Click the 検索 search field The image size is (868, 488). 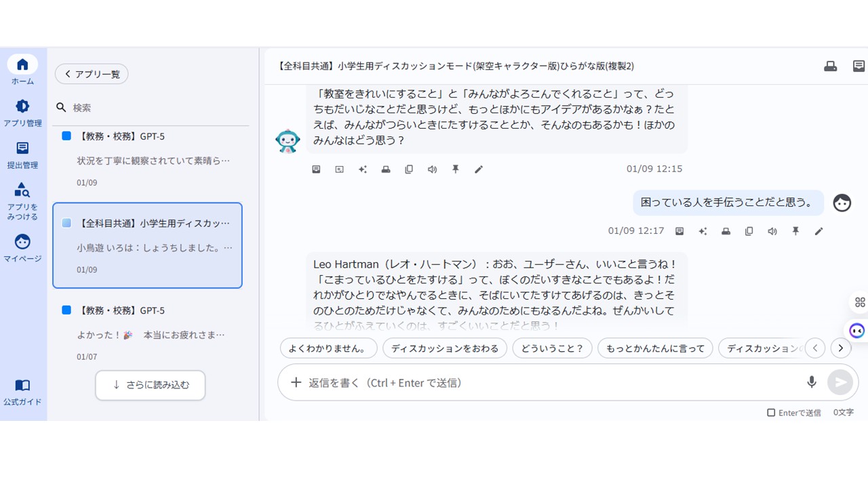[x=156, y=108]
